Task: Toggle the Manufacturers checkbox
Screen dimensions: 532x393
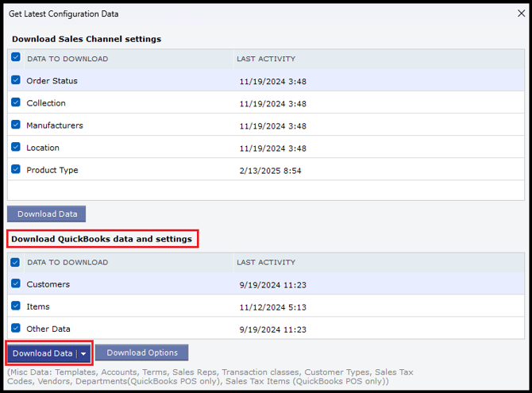Action: (16, 125)
